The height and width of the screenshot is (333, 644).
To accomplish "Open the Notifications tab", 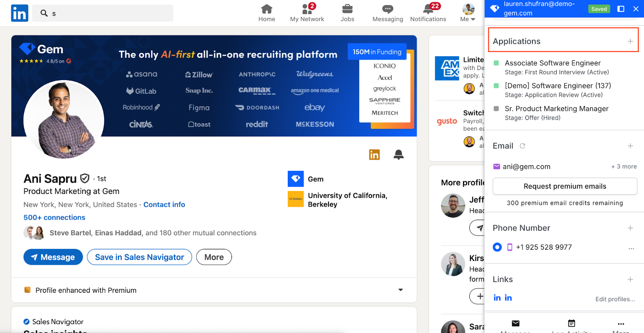I will pyautogui.click(x=428, y=13).
